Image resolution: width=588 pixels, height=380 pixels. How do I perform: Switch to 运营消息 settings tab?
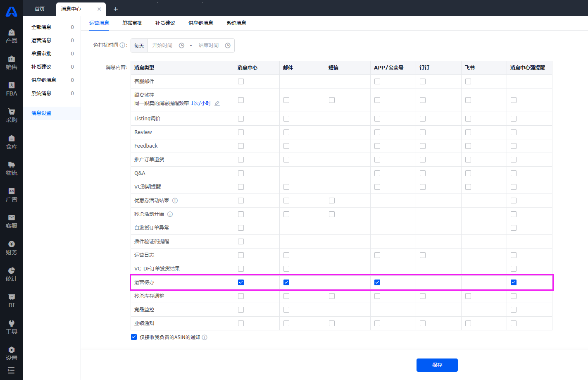click(x=99, y=23)
